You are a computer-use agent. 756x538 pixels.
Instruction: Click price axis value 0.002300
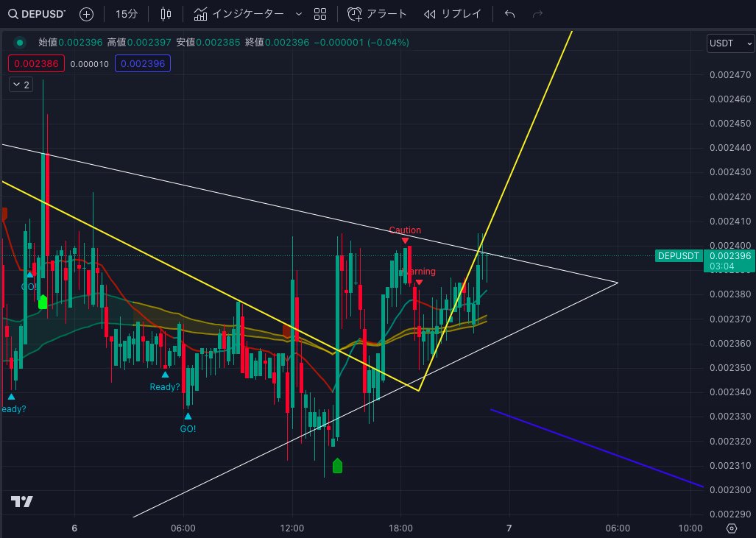730,489
